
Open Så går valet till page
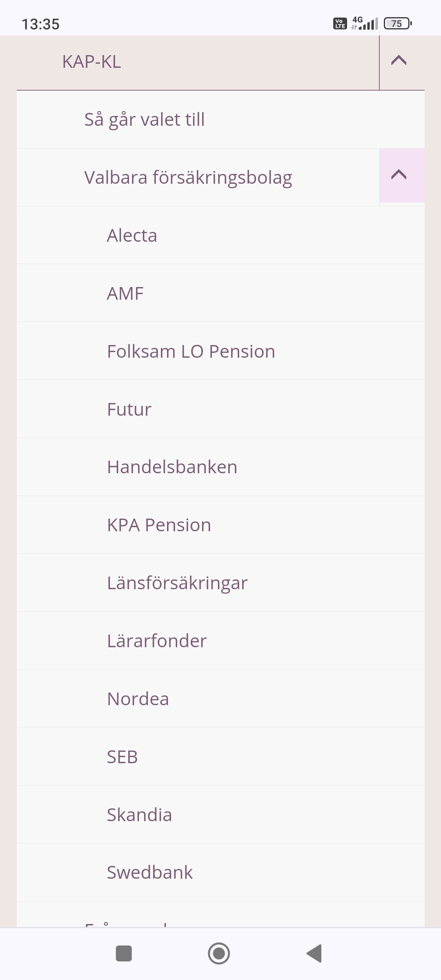[145, 120]
